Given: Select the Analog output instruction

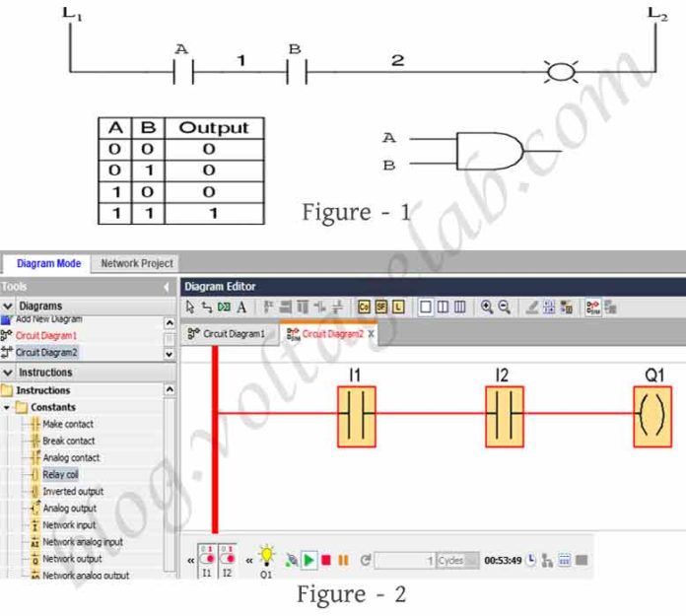Looking at the screenshot, I should pos(70,509).
